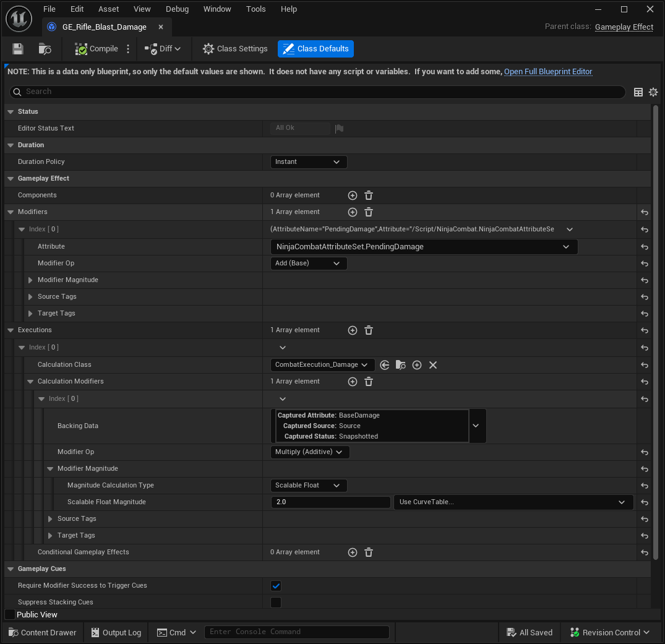Remove all Executions array elements with trash icon

pyautogui.click(x=369, y=330)
